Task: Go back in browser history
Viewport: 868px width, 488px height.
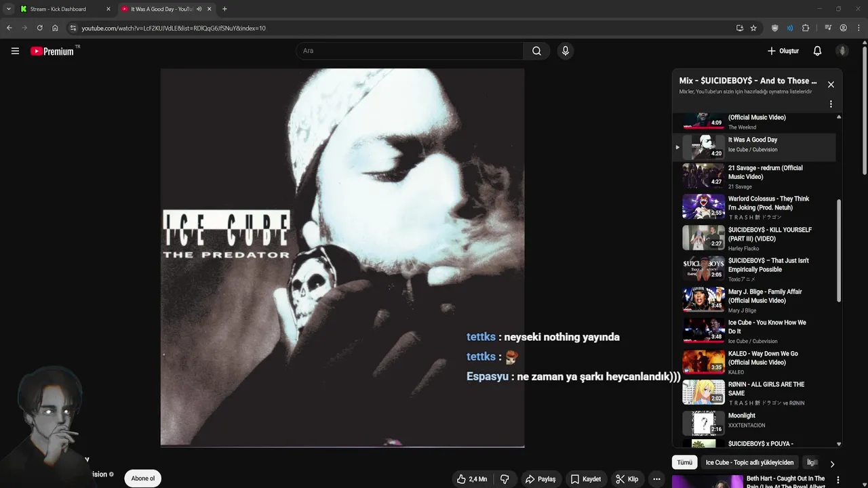Action: click(9, 28)
